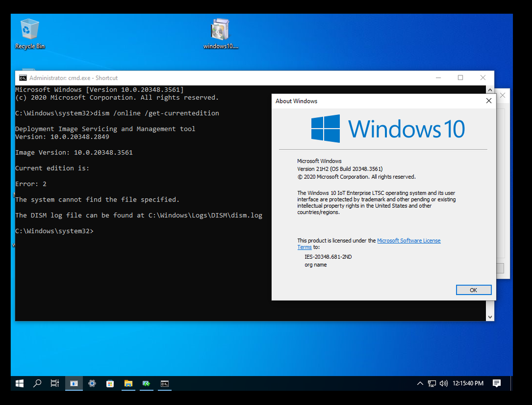Click the Windows 10 logo in dialog
Image resolution: width=532 pixels, height=405 pixels.
click(388, 129)
